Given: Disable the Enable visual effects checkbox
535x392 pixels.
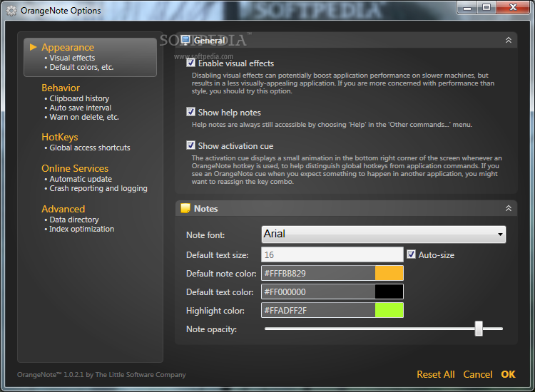Looking at the screenshot, I should [190, 63].
